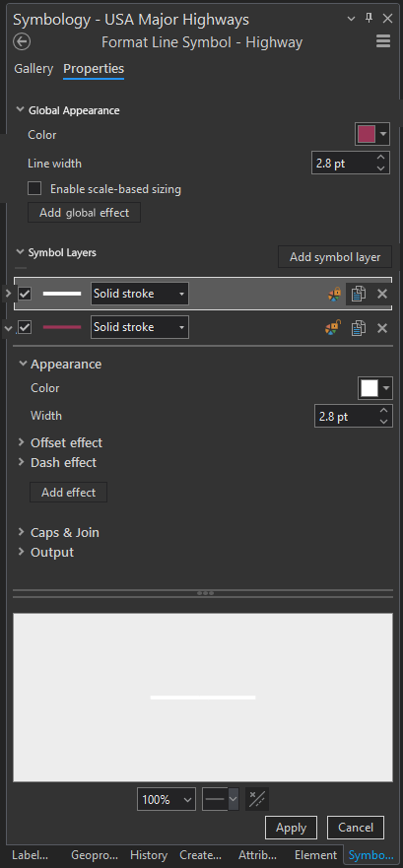Switch to the Gallery tab

click(x=34, y=69)
